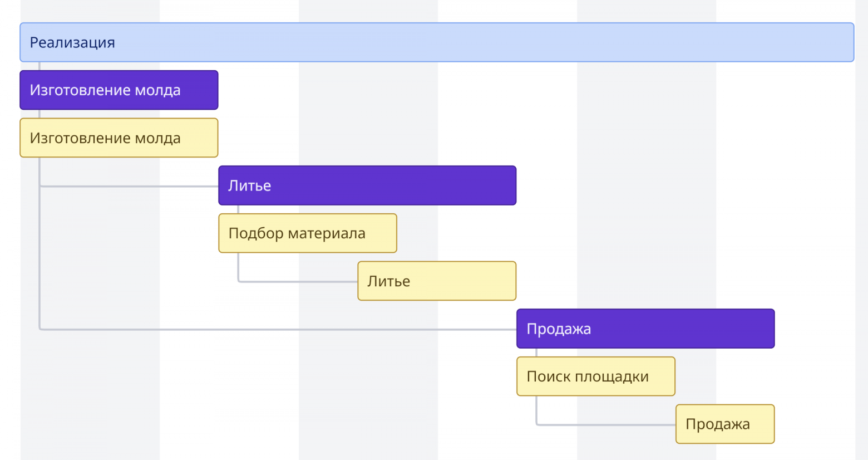This screenshot has height=460, width=868.
Task: Click the yellow Литье task bar
Action: (437, 281)
